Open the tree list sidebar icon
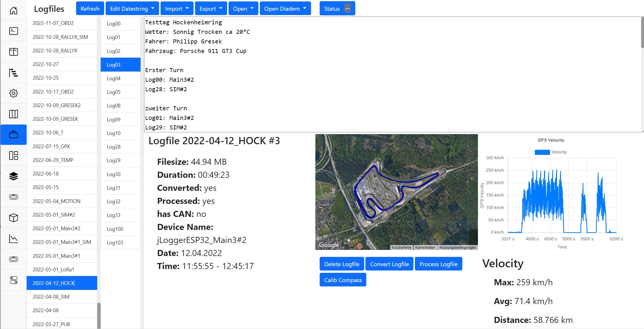This screenshot has width=644, height=329. (14, 72)
